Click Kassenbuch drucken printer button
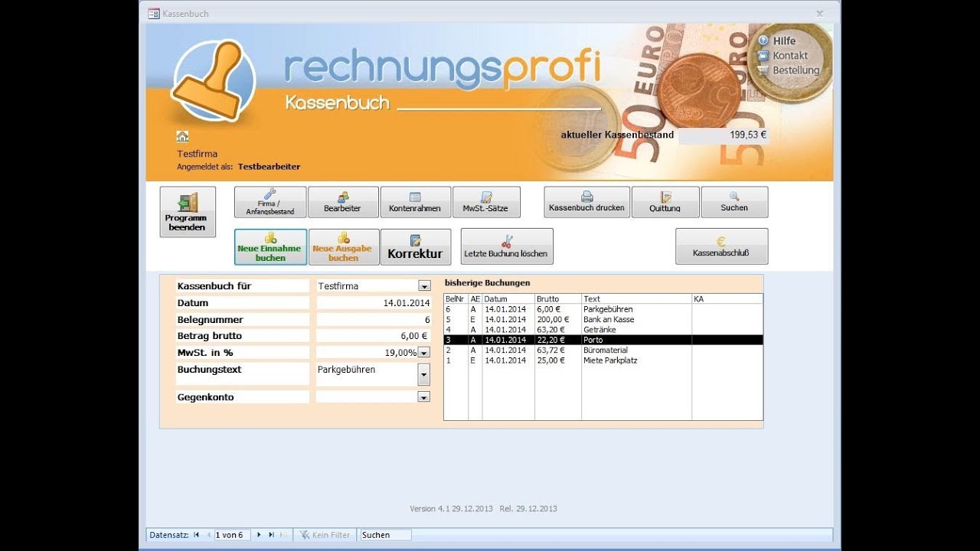 point(587,202)
